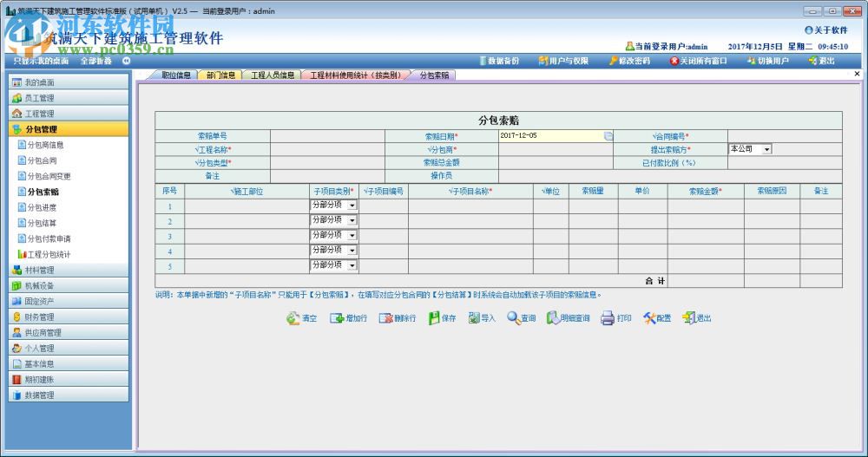
Task: Expand 工程管理 sidebar section
Action: point(69,114)
